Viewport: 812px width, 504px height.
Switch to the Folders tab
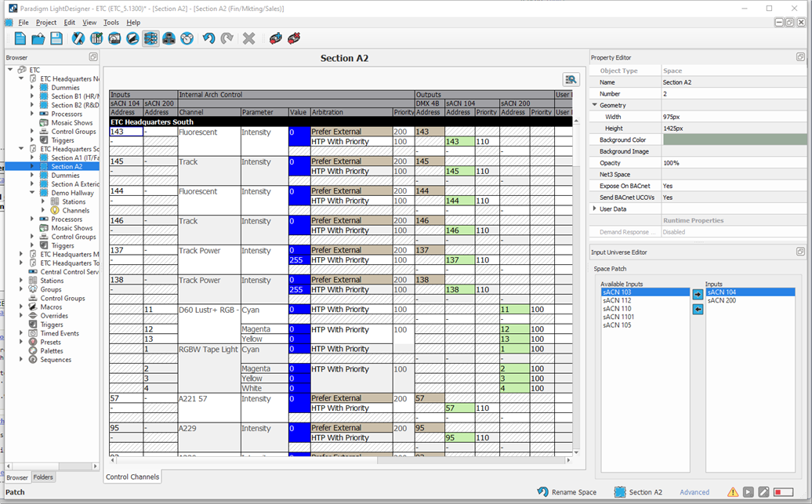tap(43, 477)
